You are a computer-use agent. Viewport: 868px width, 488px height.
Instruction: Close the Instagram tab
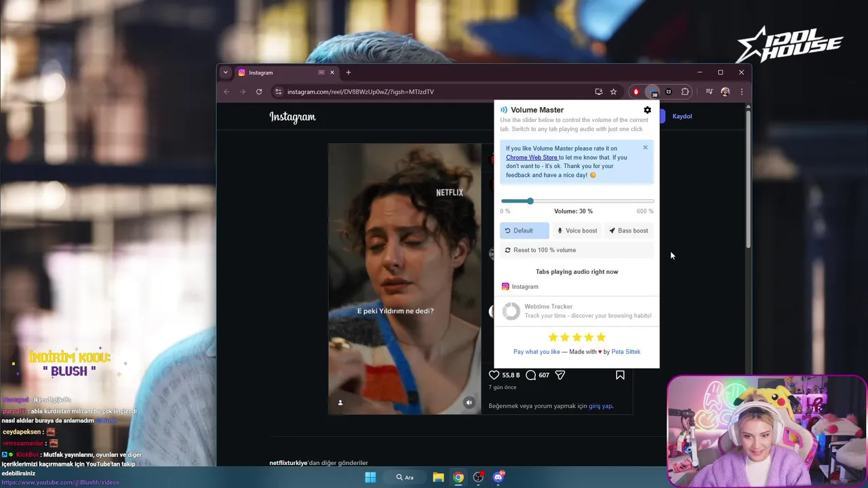332,73
